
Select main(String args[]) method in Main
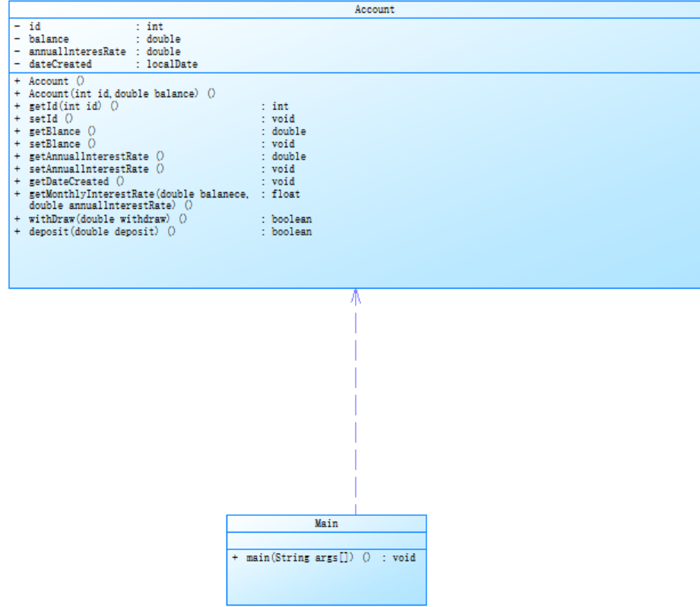pyautogui.click(x=324, y=558)
